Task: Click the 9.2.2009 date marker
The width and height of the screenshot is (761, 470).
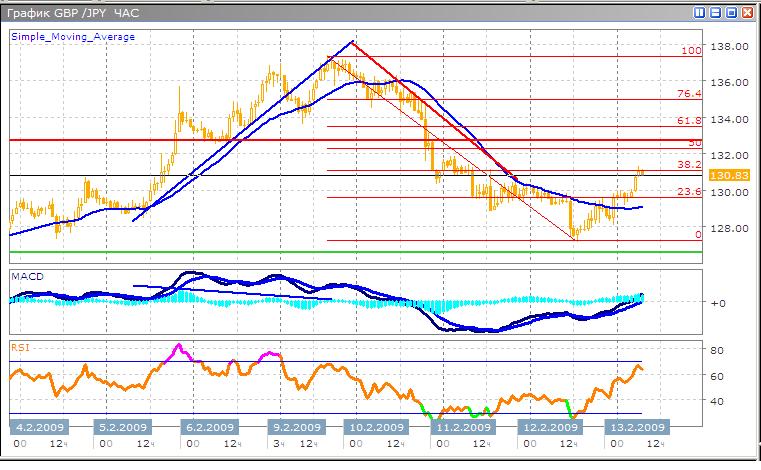Action: (x=295, y=426)
